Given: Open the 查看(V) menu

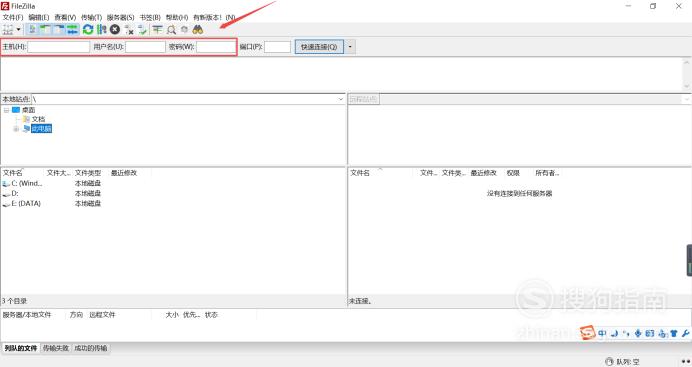Looking at the screenshot, I should [65, 17].
